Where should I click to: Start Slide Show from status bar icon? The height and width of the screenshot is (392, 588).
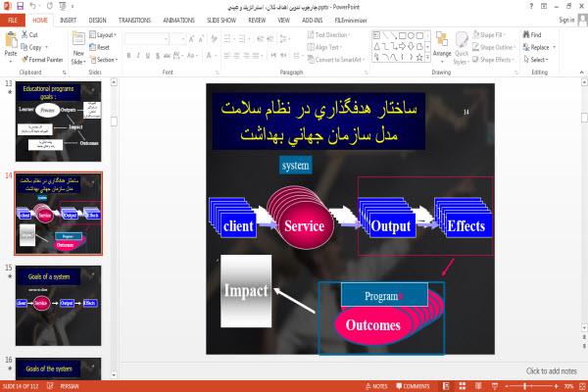pyautogui.click(x=495, y=386)
